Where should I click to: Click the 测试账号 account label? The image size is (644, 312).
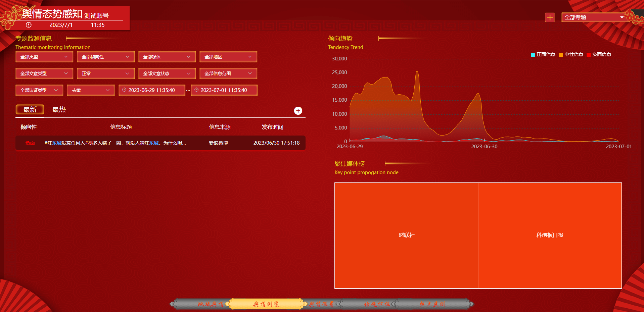[x=96, y=15]
